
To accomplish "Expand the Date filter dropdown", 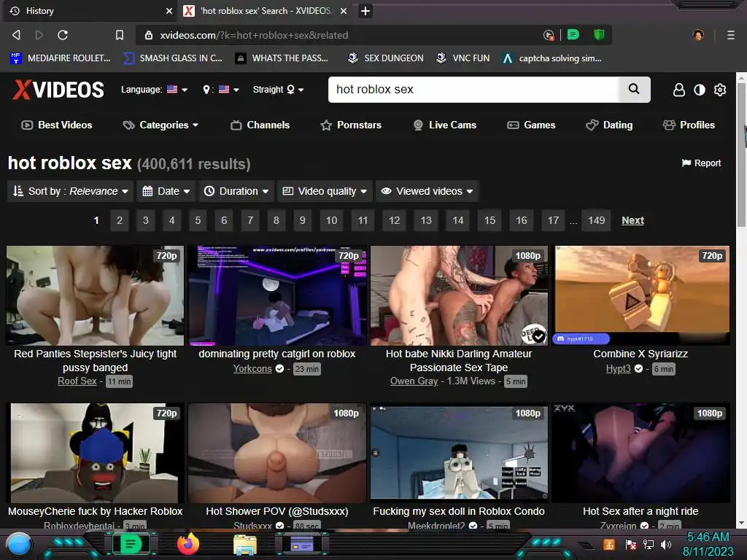I will click(x=166, y=192).
